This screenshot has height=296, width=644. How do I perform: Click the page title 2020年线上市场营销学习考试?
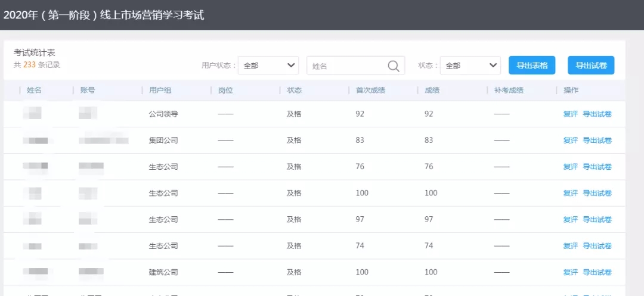(104, 15)
